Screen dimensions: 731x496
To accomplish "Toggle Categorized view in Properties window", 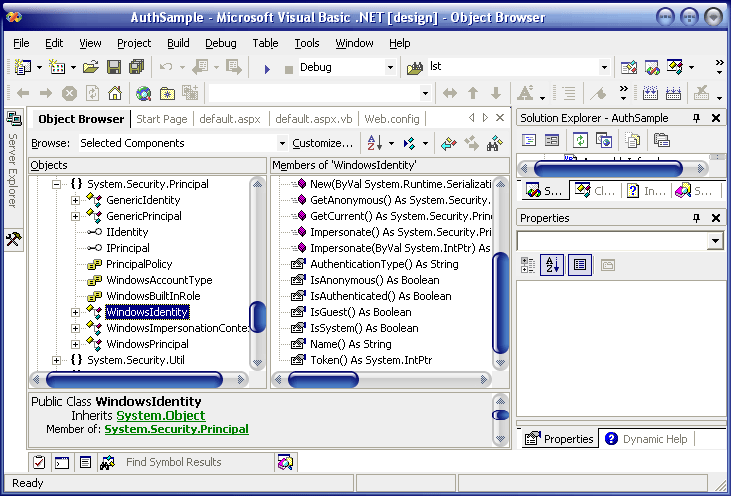I will [x=528, y=265].
